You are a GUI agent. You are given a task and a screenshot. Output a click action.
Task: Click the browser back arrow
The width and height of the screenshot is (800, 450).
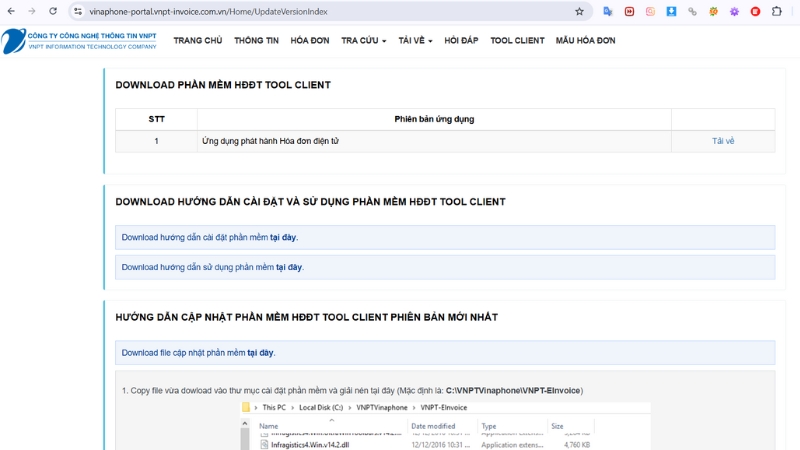[x=10, y=11]
